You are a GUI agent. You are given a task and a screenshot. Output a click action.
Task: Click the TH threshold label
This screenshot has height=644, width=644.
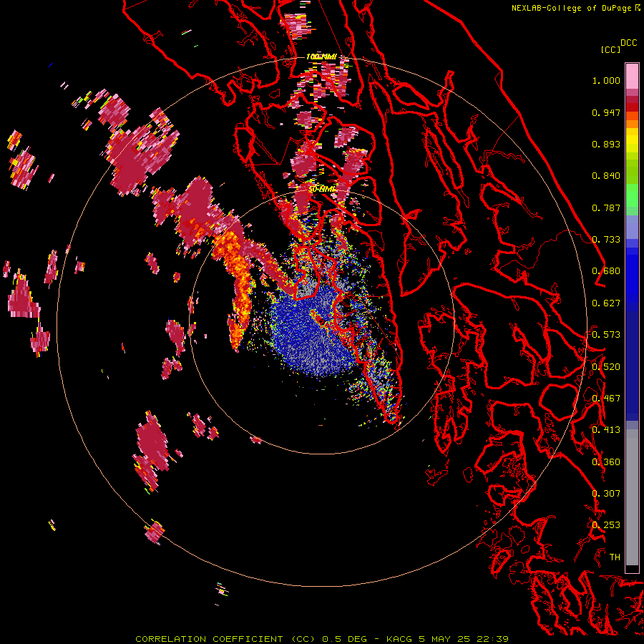point(615,557)
